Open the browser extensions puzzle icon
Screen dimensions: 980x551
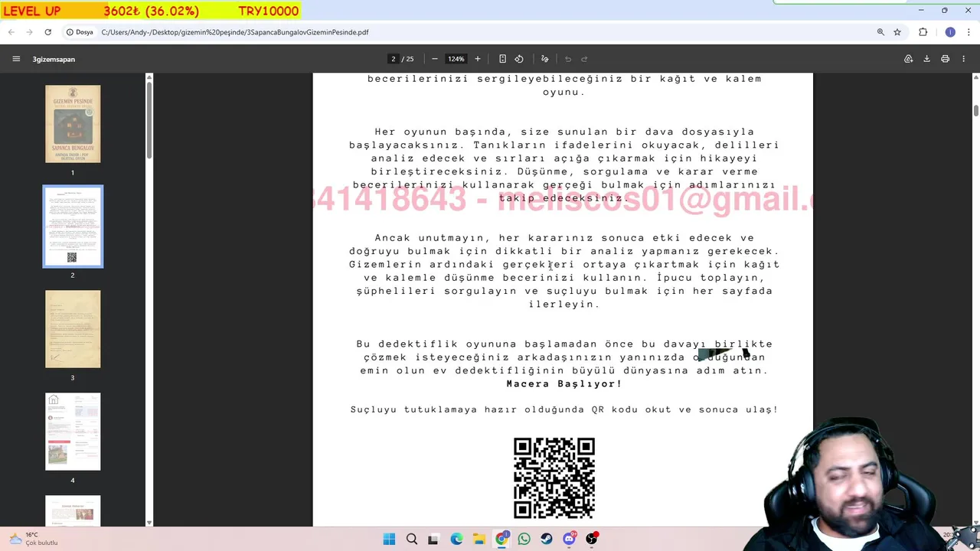pos(923,32)
